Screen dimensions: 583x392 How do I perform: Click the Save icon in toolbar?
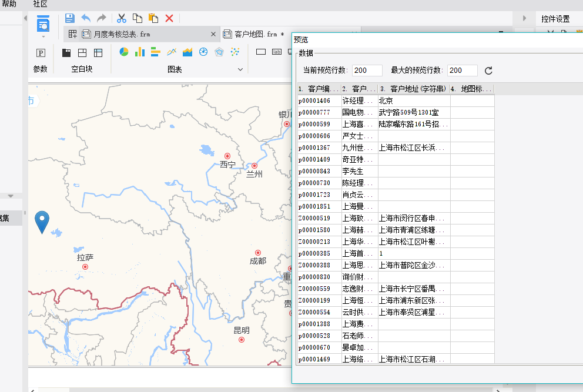(69, 18)
